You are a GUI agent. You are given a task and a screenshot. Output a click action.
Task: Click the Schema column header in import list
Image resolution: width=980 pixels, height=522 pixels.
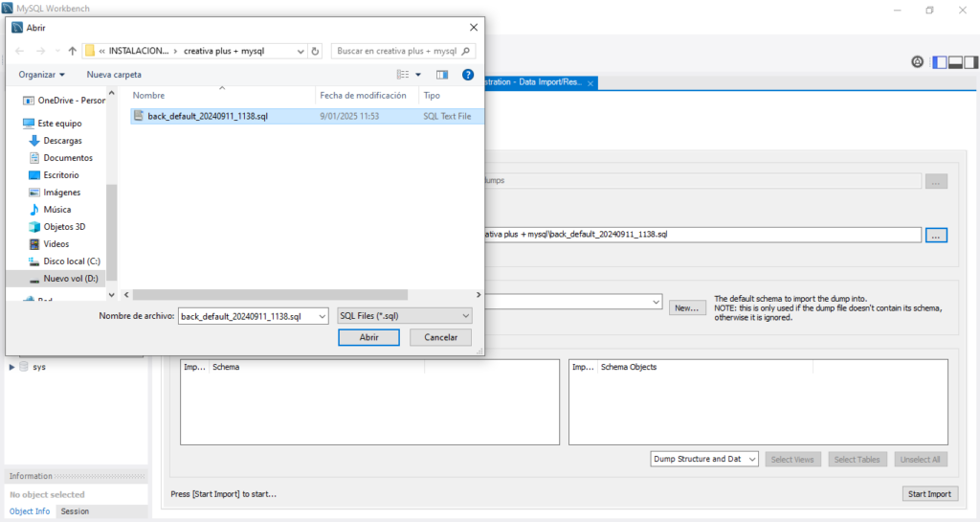coord(318,367)
